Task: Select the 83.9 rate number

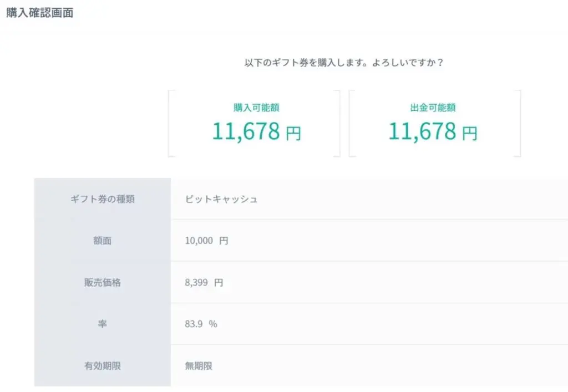Action: coord(194,324)
